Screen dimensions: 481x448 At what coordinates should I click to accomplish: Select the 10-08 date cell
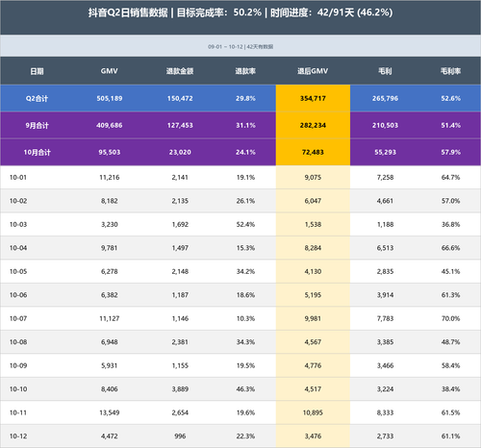pos(18,342)
